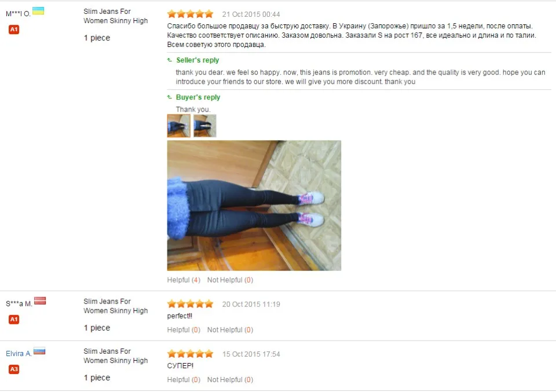Mark the 'perfect!!' review as Helpful
Viewport: 556px width, 392px height.
pos(184,330)
